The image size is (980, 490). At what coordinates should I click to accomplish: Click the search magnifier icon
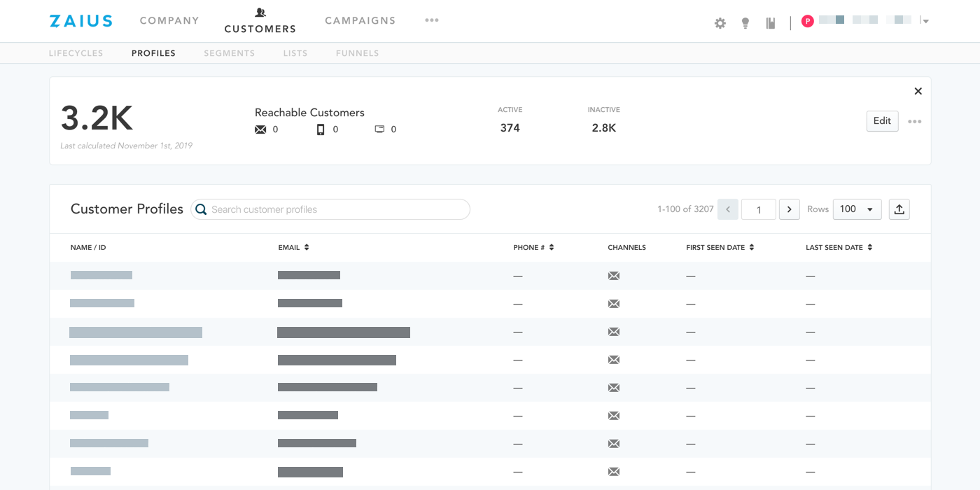201,209
